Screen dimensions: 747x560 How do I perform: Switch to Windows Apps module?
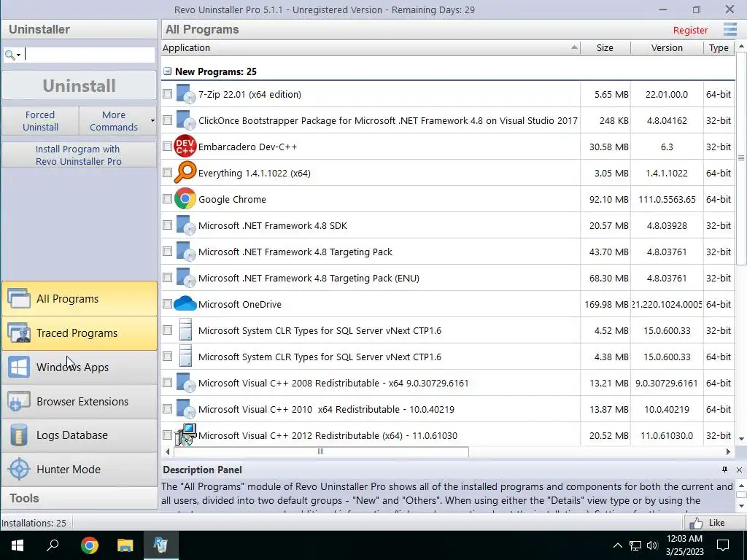click(80, 367)
